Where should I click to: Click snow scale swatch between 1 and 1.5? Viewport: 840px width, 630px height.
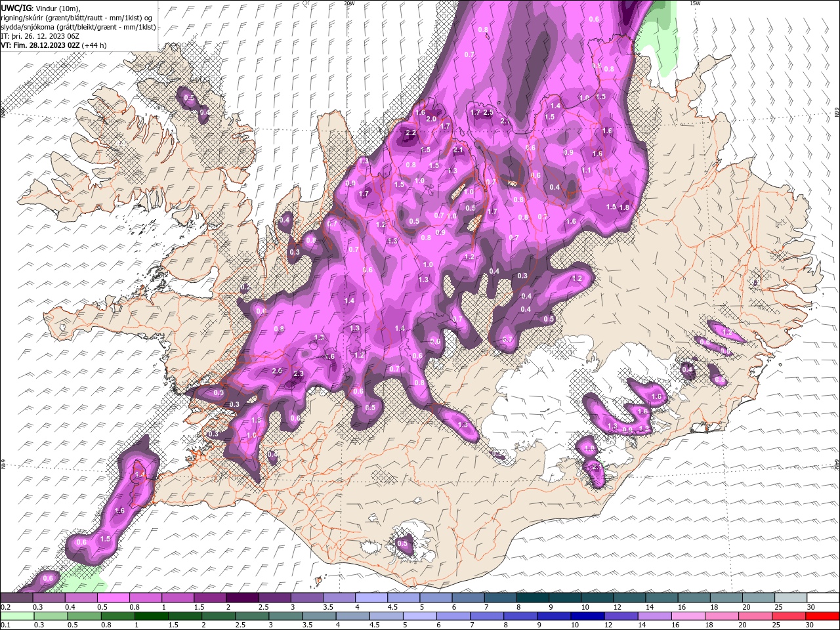(178, 598)
